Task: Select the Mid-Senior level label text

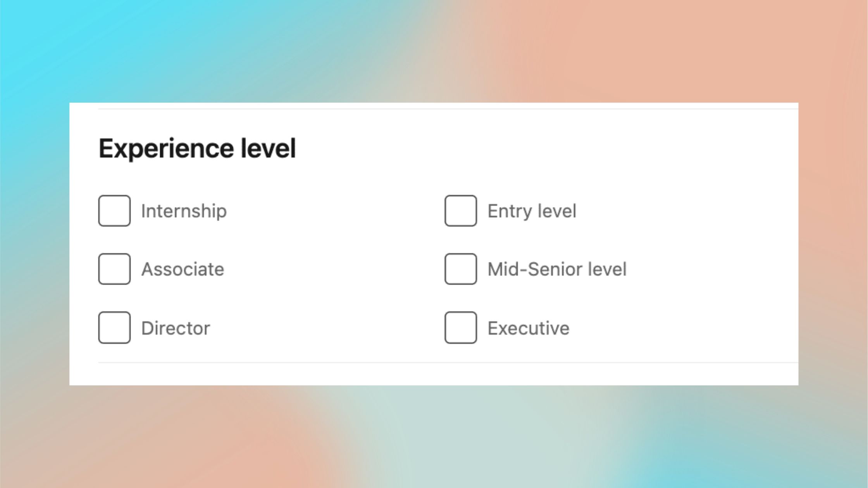Action: point(557,269)
